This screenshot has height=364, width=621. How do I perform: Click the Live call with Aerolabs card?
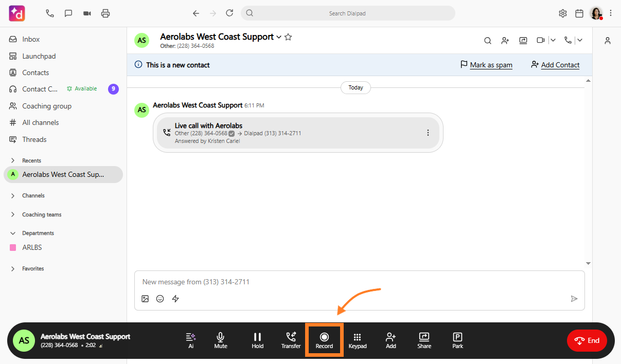[x=298, y=133]
